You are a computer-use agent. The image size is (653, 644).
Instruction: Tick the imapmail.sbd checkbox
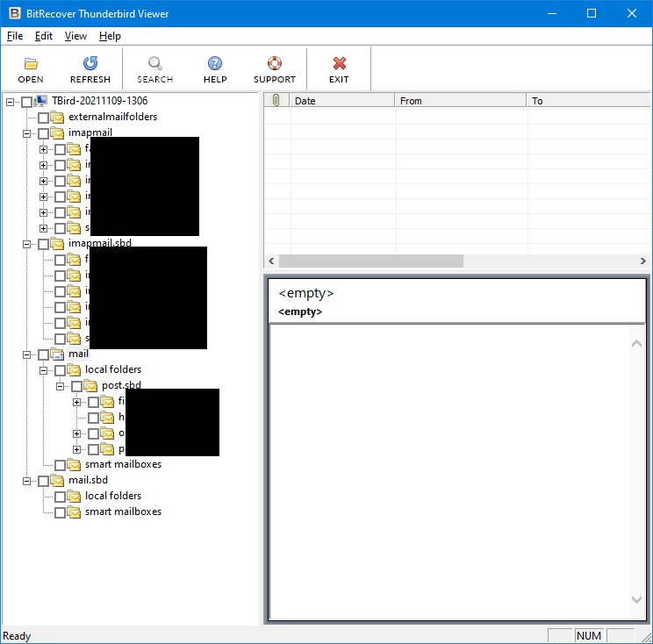[x=43, y=245]
